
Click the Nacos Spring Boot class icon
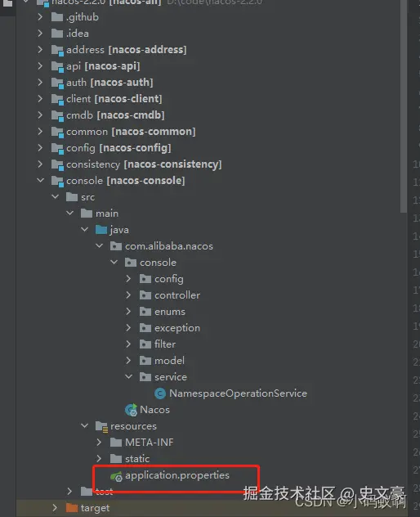coord(131,410)
